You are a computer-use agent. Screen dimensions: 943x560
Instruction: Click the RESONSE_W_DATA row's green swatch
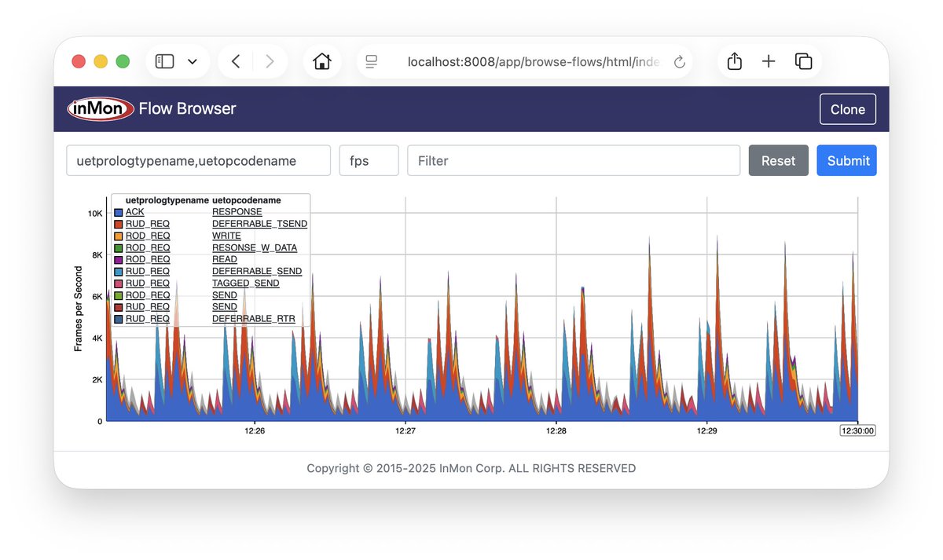click(x=118, y=247)
